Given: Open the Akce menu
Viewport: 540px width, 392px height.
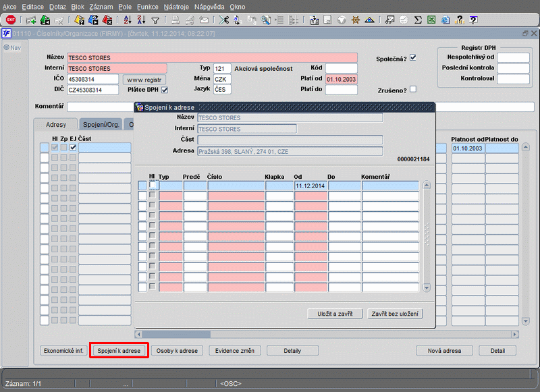Looking at the screenshot, I should coord(9,7).
